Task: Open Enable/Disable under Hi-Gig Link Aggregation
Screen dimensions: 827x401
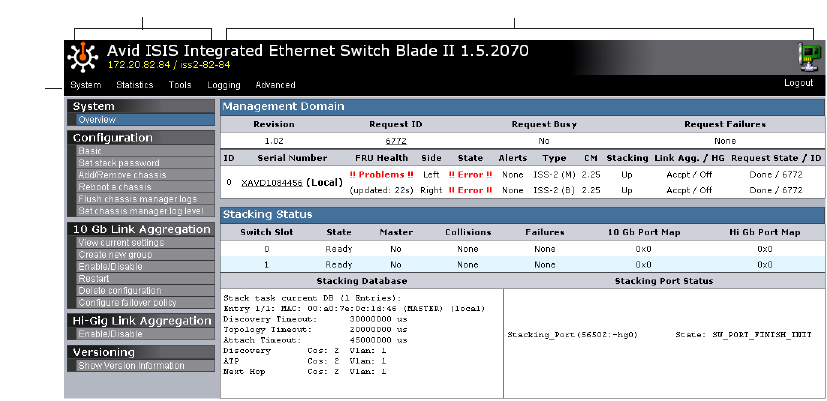Action: click(x=145, y=334)
